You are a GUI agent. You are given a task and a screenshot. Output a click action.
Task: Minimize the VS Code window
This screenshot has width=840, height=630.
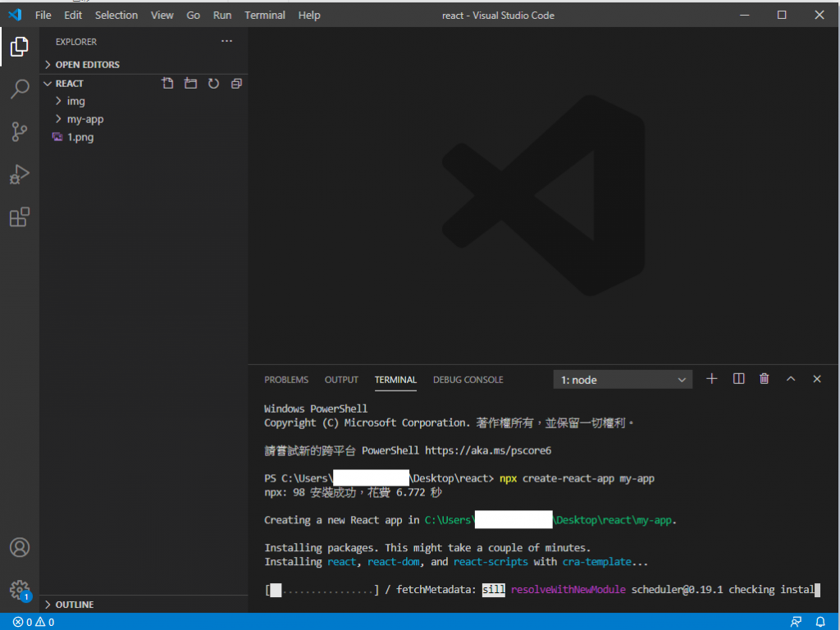(744, 15)
